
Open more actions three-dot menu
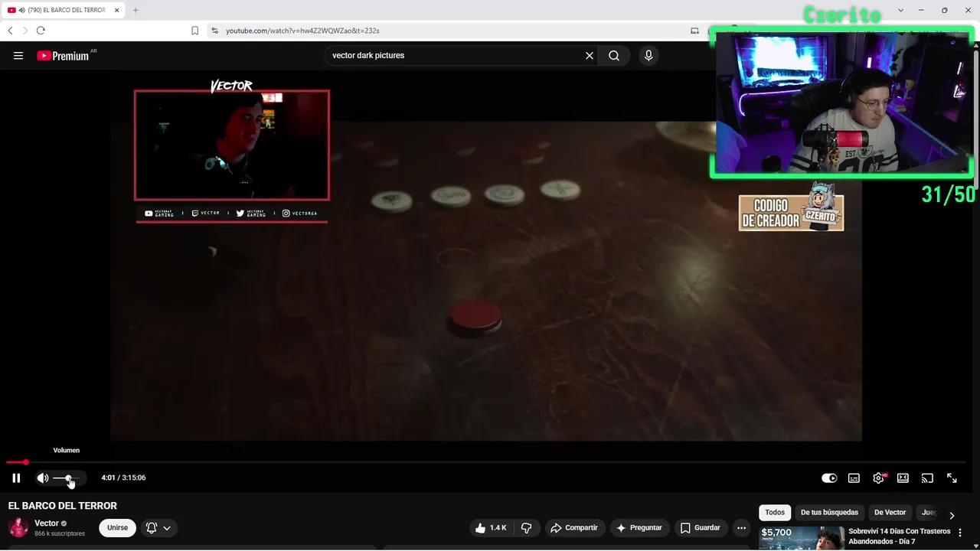tap(741, 528)
